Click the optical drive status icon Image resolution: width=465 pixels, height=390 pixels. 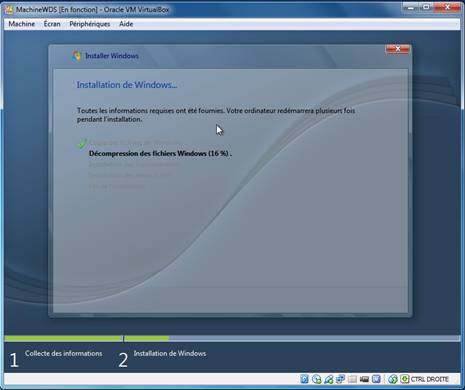(316, 379)
